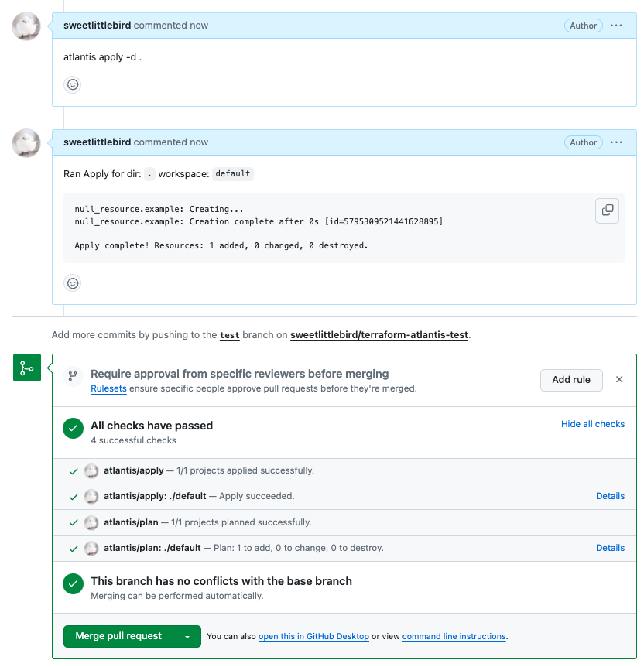
Task: Open Details for 'atlantis/apply: ./default'
Action: (x=610, y=496)
